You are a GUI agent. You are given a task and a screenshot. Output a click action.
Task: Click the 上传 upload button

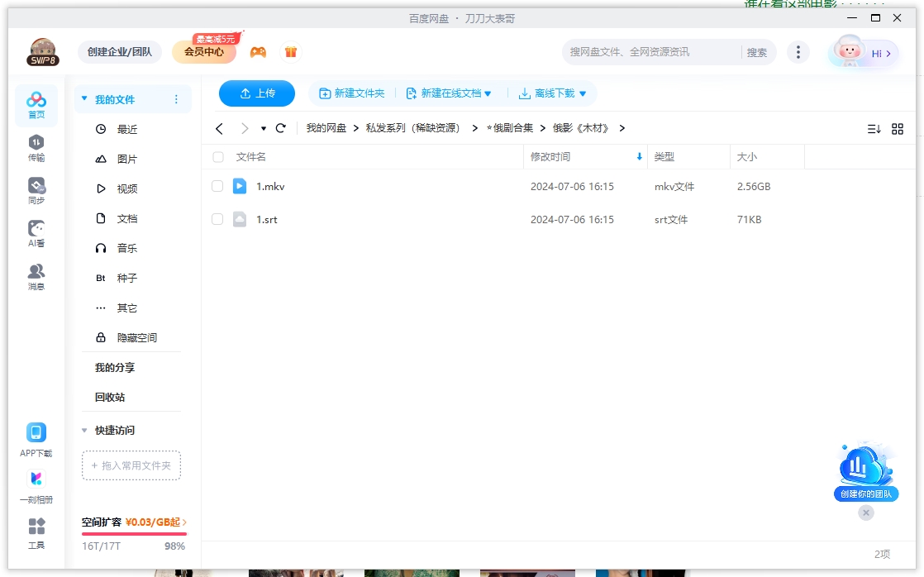click(x=256, y=93)
